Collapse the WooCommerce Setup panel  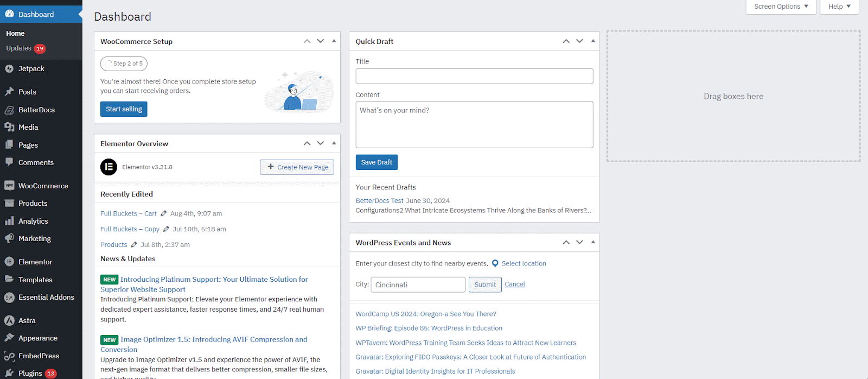tap(334, 41)
